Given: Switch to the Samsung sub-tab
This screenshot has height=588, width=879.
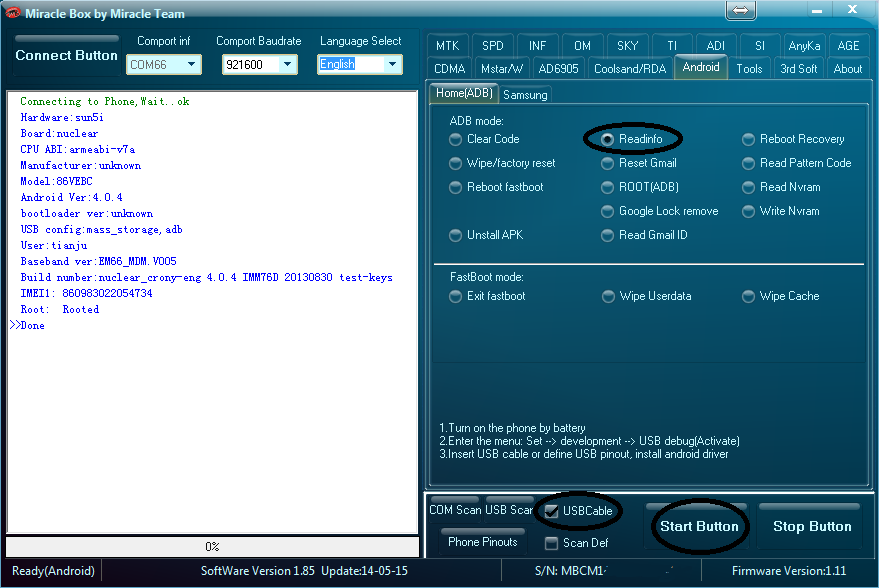Looking at the screenshot, I should (x=525, y=95).
